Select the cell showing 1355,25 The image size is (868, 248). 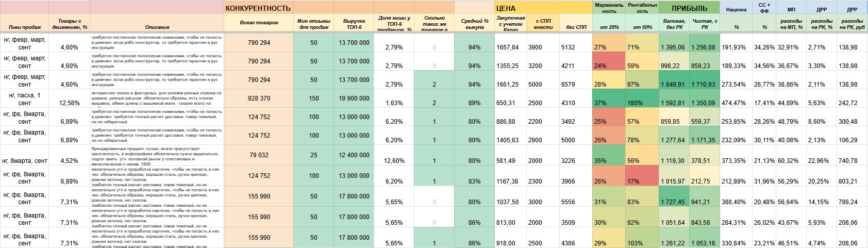(x=510, y=61)
